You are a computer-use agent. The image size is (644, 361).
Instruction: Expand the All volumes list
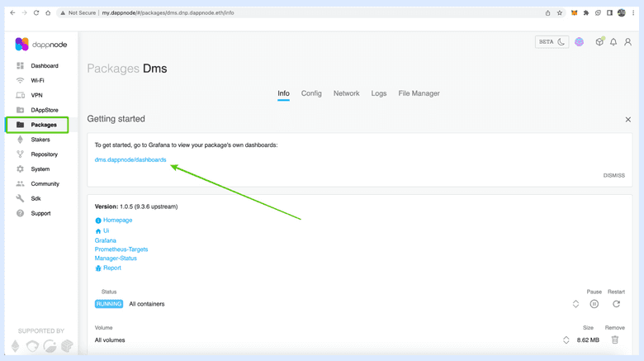coord(566,340)
